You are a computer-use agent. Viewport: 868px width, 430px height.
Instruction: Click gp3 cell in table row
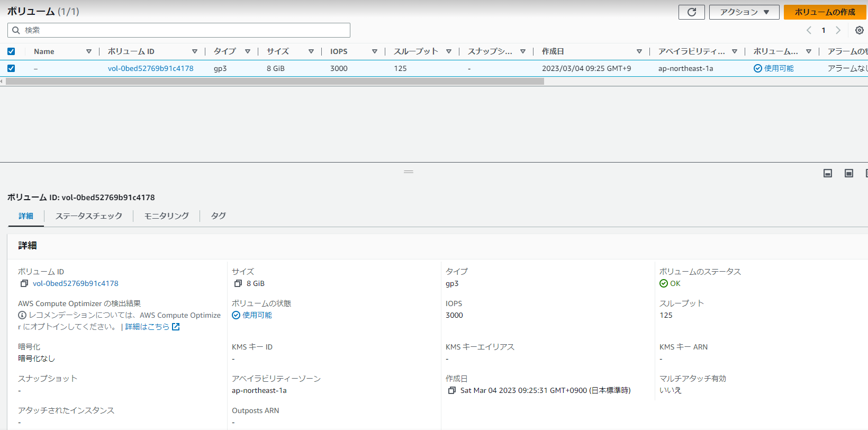220,68
